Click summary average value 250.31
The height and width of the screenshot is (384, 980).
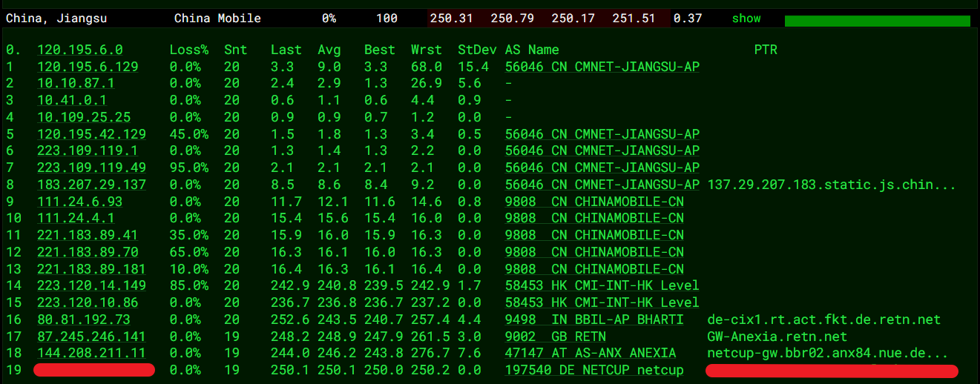[452, 18]
